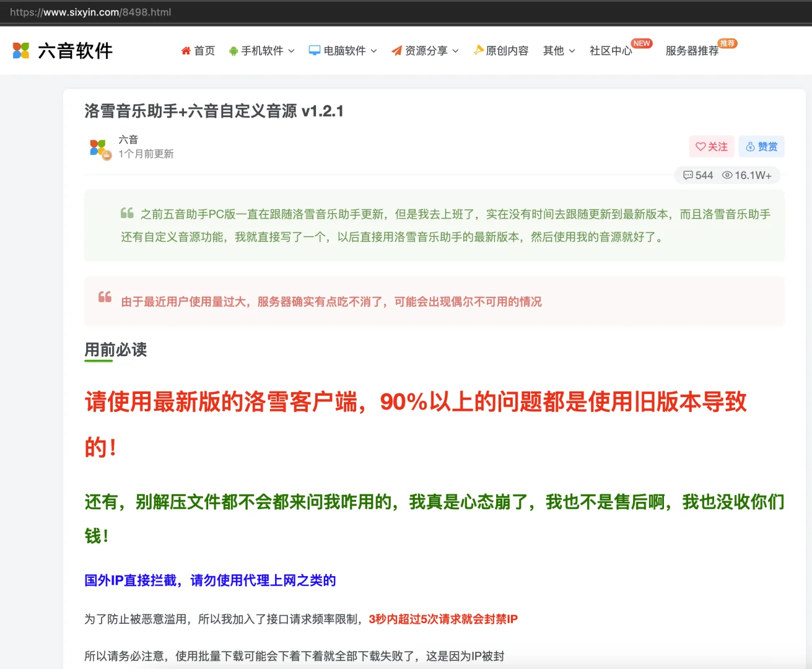Click the Android icon next to 手机软件
This screenshot has height=669, width=812.
(233, 51)
